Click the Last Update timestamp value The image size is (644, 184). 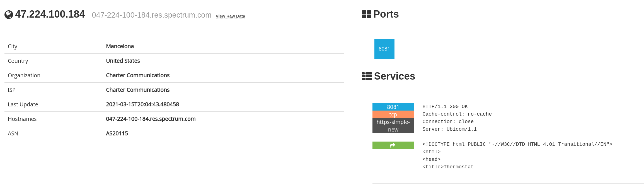click(x=142, y=104)
